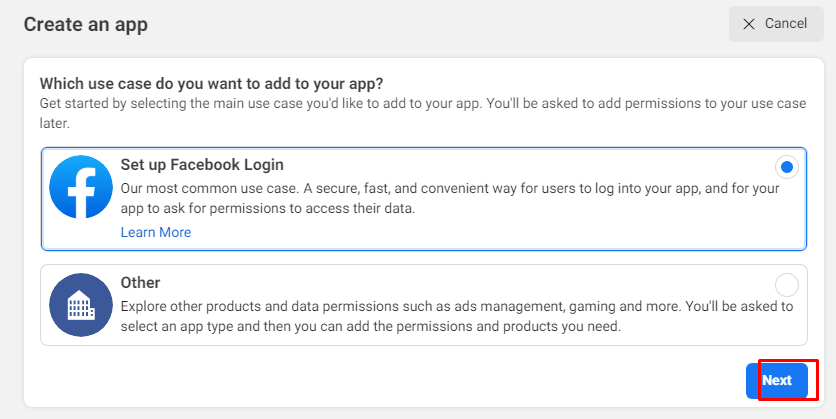Click the Facebook logo icon
Screen dimensions: 836x419
coord(80,187)
